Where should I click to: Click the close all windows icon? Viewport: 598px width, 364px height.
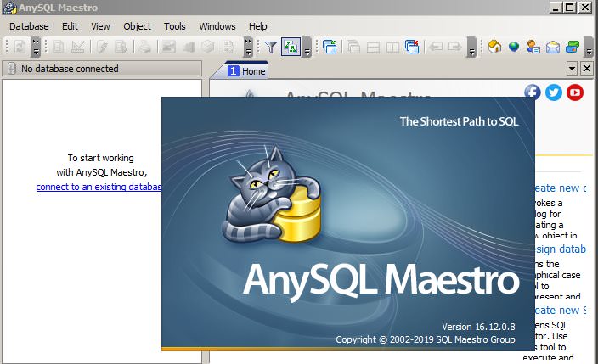(x=412, y=47)
